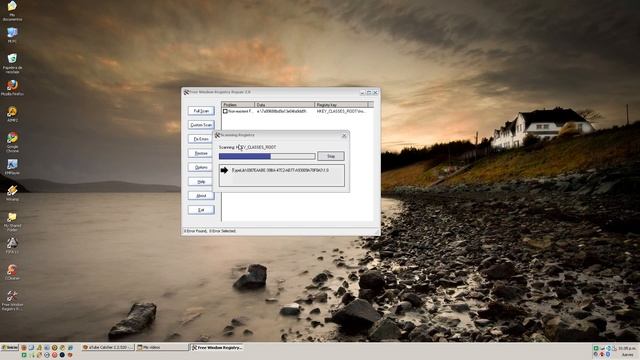
Task: Open the Restore option
Action: click(200, 153)
